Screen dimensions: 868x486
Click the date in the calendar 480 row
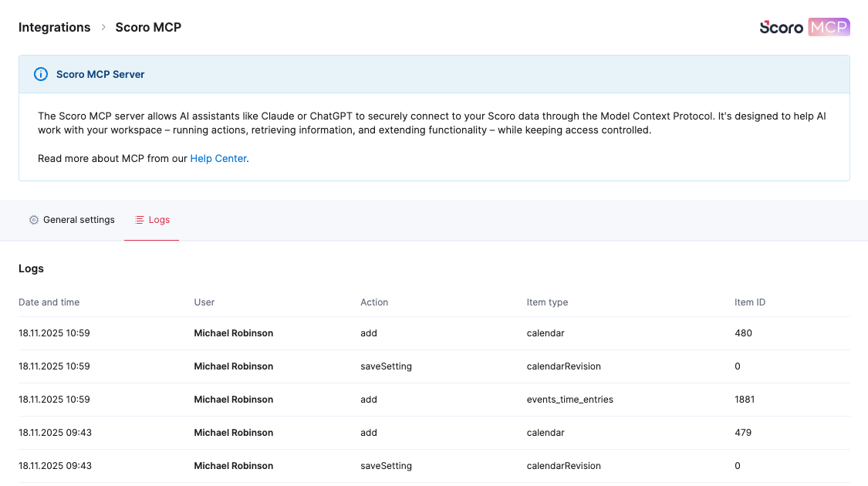(54, 333)
